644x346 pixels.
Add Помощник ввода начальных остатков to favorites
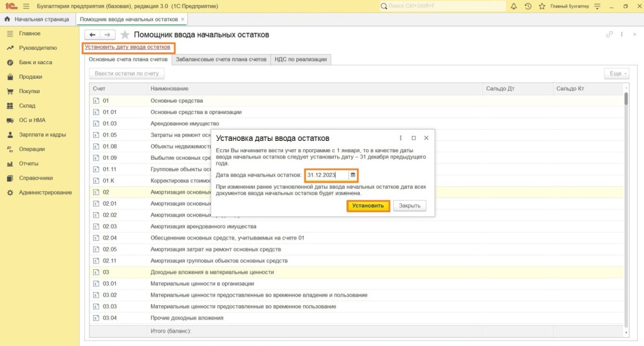pos(125,35)
